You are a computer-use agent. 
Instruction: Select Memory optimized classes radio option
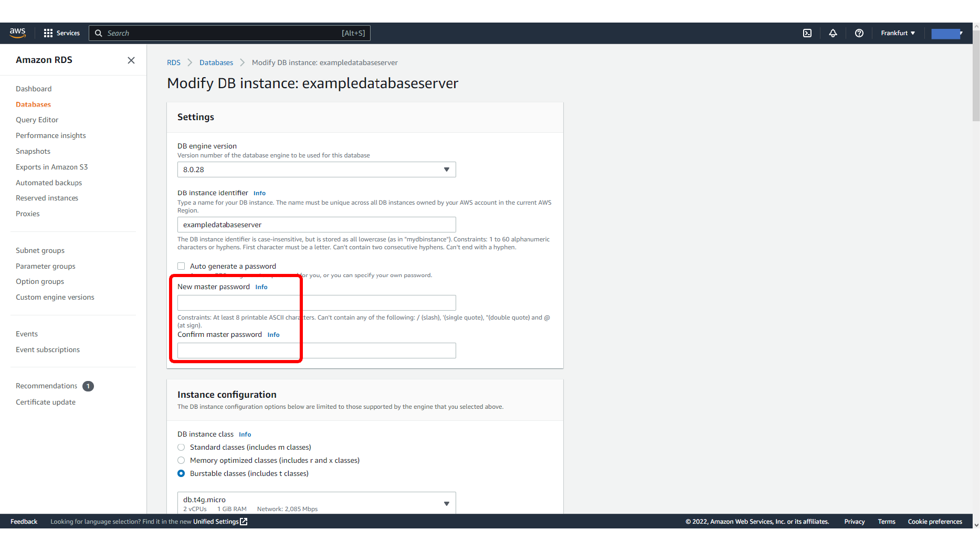tap(181, 460)
